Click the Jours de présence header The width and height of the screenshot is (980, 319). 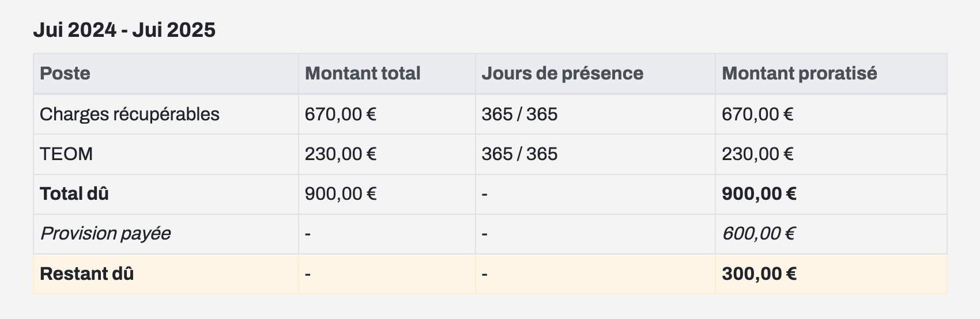(x=562, y=73)
